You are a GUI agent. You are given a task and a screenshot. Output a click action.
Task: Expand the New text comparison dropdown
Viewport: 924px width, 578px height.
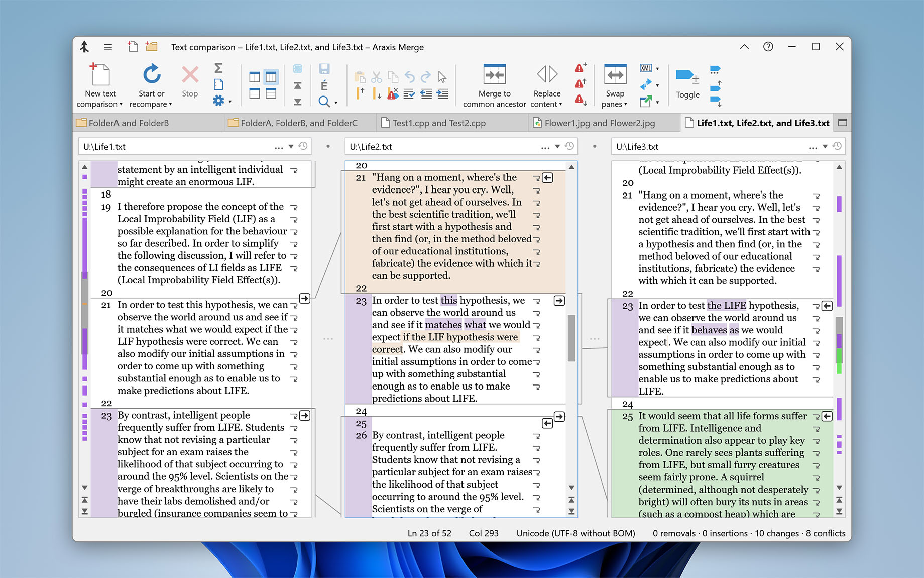pos(121,104)
